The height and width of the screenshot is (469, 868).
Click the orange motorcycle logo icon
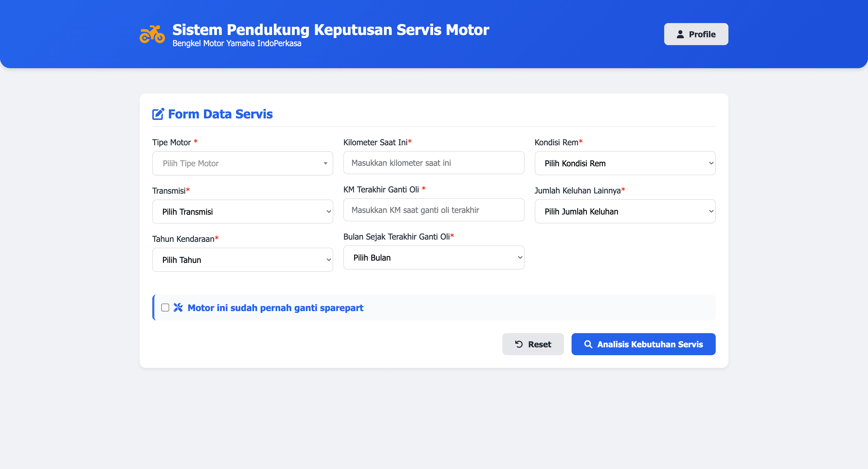pos(152,34)
